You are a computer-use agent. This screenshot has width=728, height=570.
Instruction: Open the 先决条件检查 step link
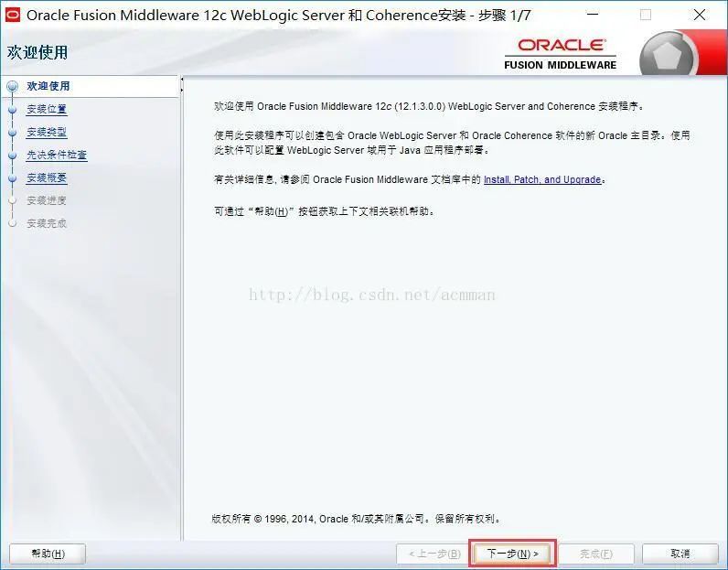click(x=57, y=155)
